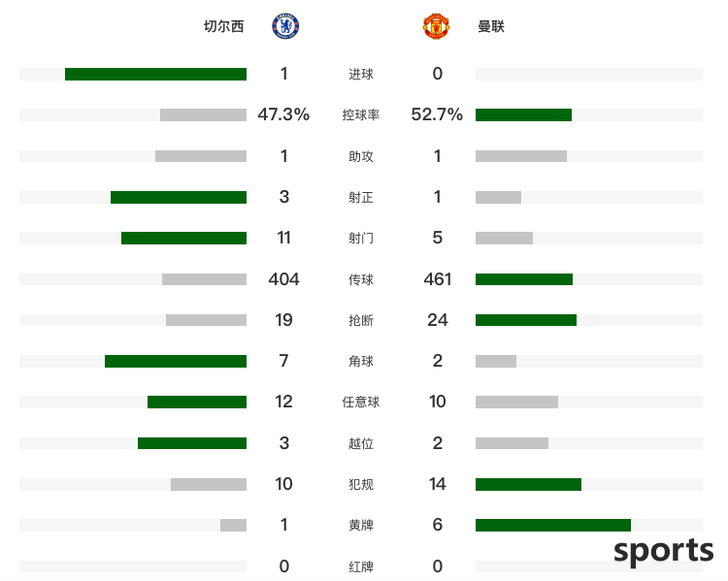Select the 控球率 stat label

(x=361, y=115)
